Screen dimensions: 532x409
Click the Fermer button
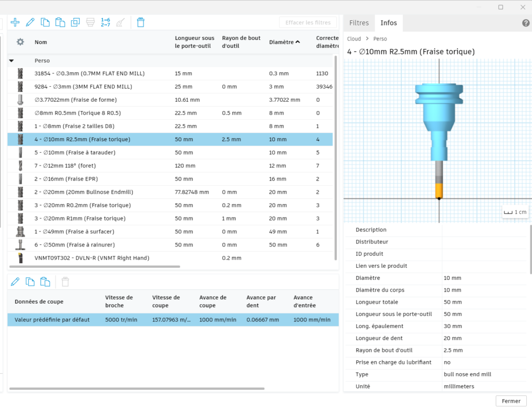tap(511, 401)
